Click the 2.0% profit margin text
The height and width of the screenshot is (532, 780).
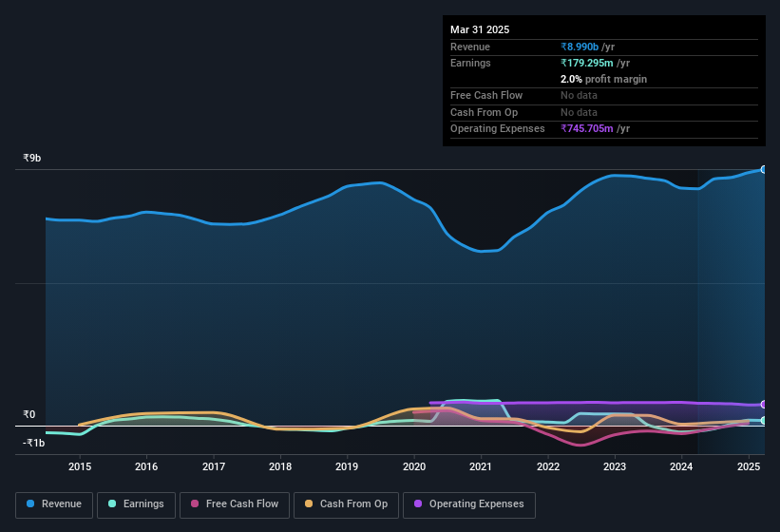603,79
